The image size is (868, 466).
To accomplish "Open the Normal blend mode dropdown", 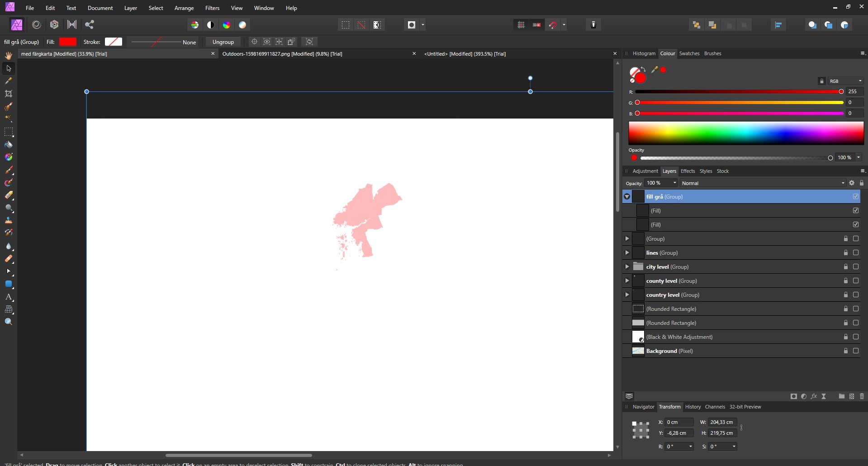I will point(762,183).
